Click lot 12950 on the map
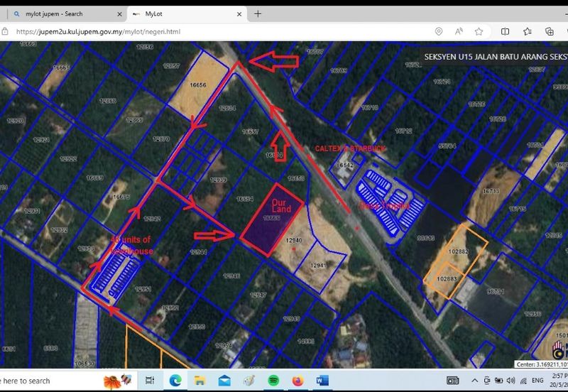The width and height of the screenshot is (568, 392). (x=197, y=327)
